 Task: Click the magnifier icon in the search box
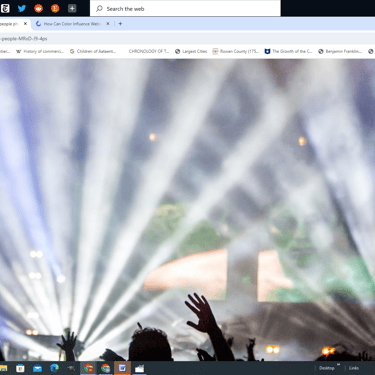99,9
